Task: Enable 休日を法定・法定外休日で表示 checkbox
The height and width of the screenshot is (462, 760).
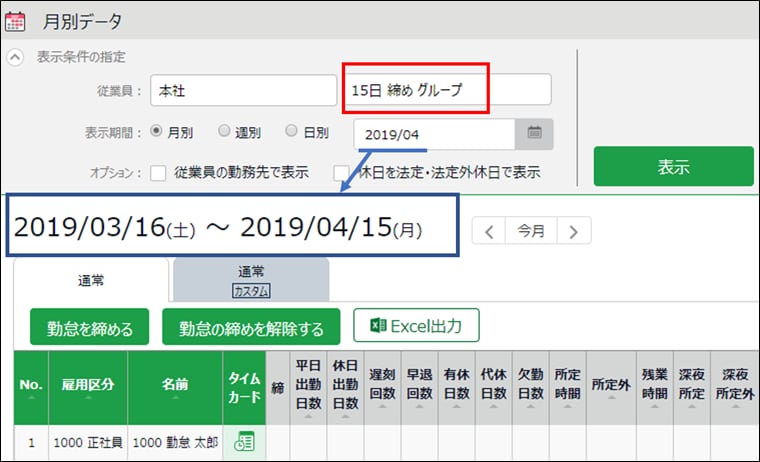Action: 341,173
